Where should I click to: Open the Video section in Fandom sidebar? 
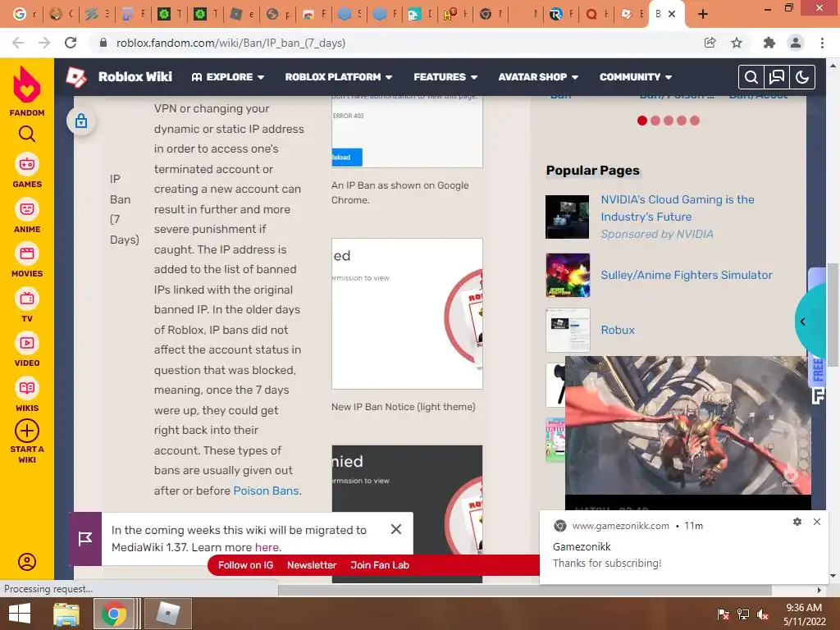[27, 349]
